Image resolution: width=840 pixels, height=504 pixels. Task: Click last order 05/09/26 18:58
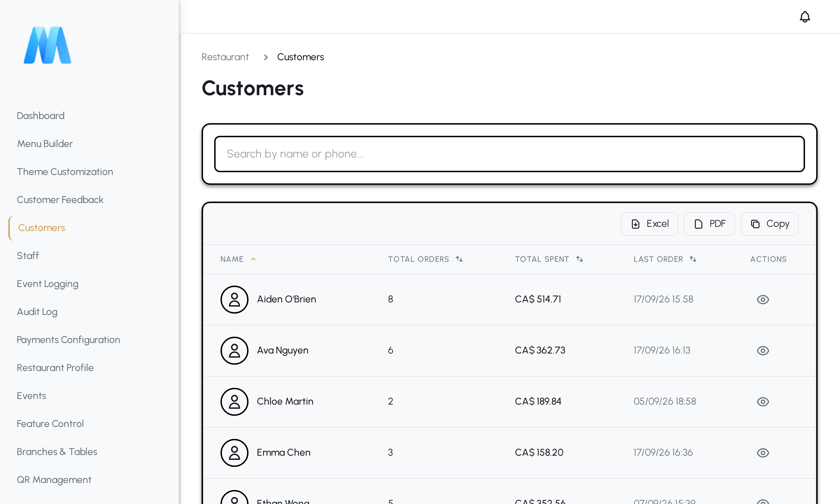pyautogui.click(x=665, y=401)
